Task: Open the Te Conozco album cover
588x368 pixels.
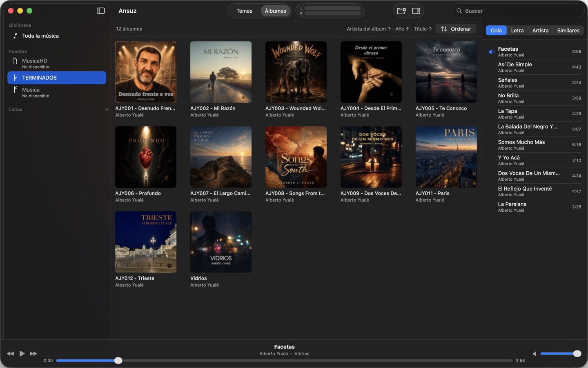Action: point(446,72)
